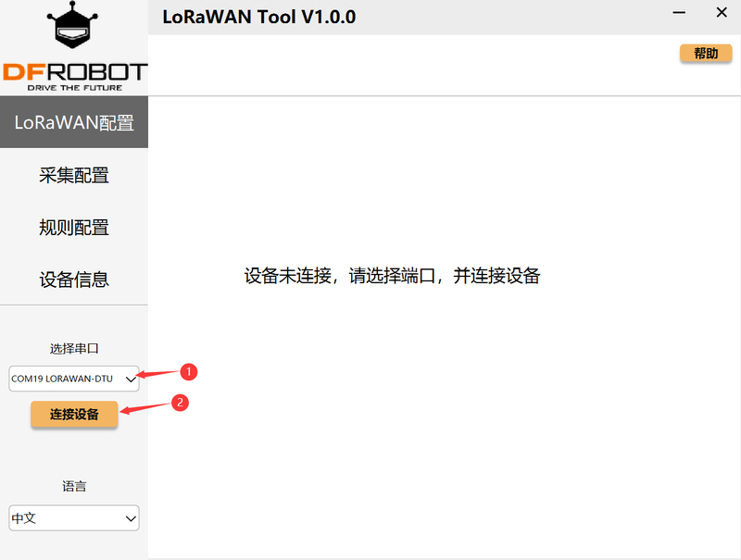Click the DFROBOT wordmark logo
The image size is (741, 560).
(x=74, y=72)
